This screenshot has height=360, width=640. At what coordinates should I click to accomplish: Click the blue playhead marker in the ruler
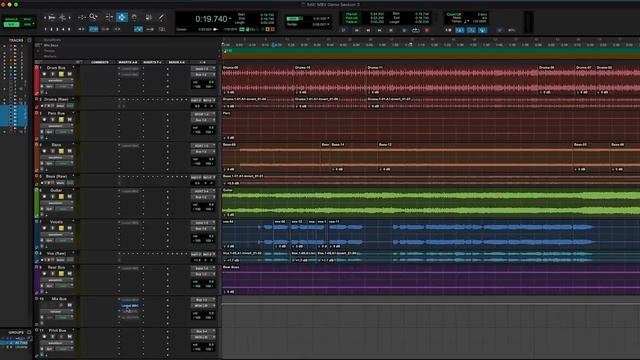274,45
